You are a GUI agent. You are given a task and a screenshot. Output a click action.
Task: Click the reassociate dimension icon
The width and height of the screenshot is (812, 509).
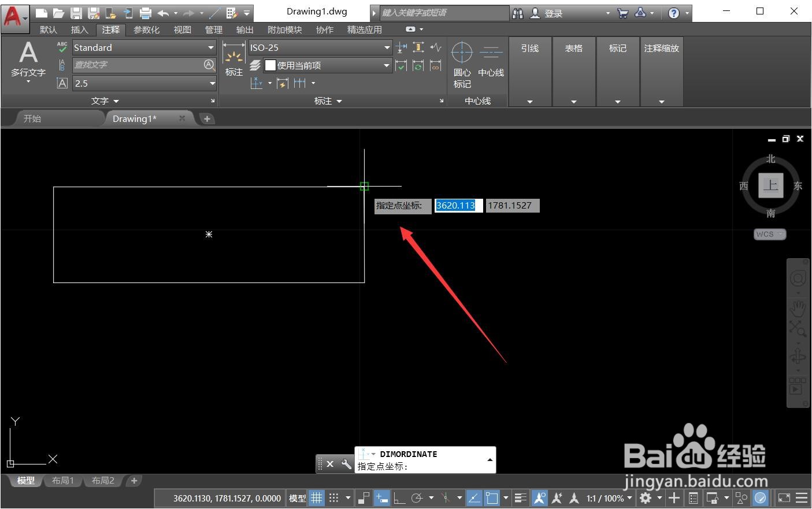tap(436, 65)
